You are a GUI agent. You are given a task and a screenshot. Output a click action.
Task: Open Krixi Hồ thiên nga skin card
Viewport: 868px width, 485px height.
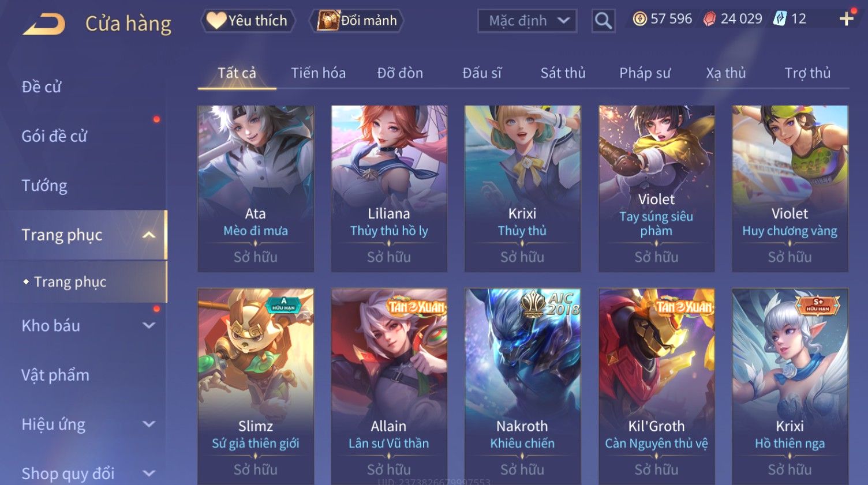pyautogui.click(x=790, y=386)
